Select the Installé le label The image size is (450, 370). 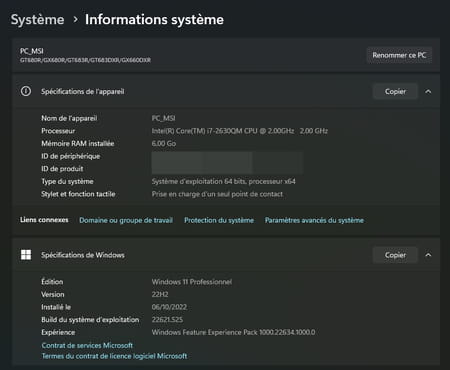56,307
